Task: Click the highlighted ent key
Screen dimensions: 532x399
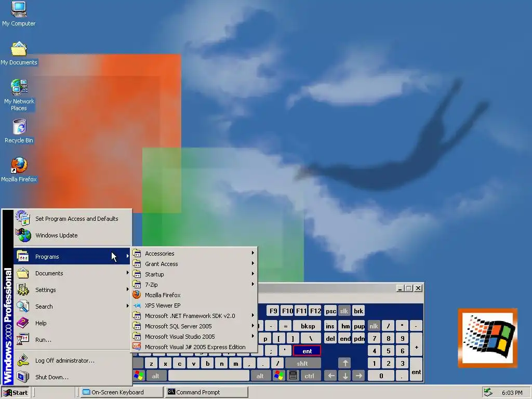Action: pos(307,351)
